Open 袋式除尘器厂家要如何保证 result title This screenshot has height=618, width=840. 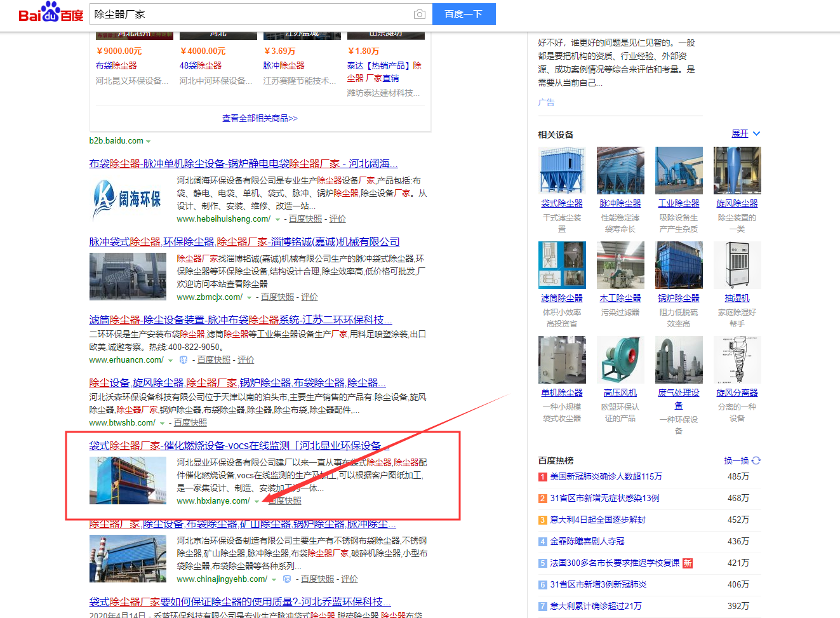pyautogui.click(x=240, y=601)
